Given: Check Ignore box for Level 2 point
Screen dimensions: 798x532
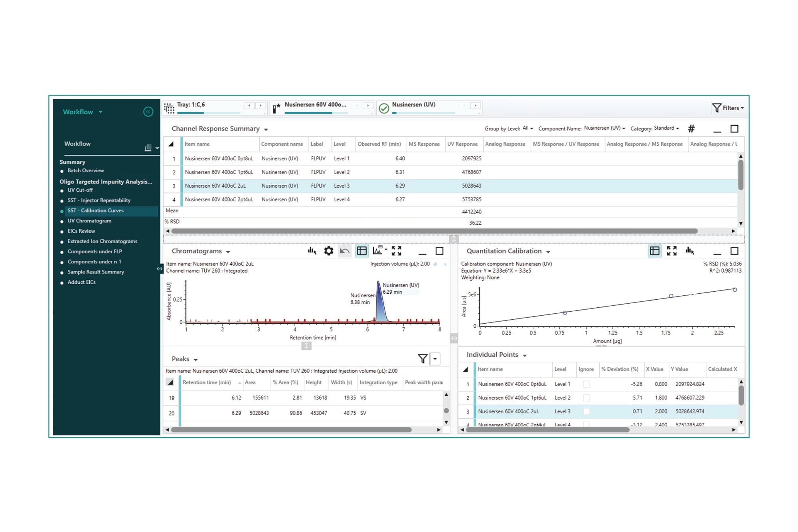Looking at the screenshot, I should pyautogui.click(x=586, y=398).
